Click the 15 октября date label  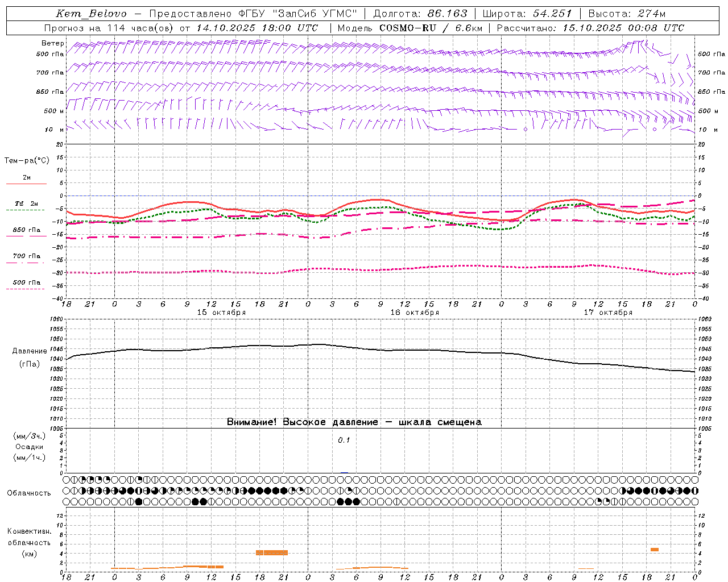(x=221, y=313)
